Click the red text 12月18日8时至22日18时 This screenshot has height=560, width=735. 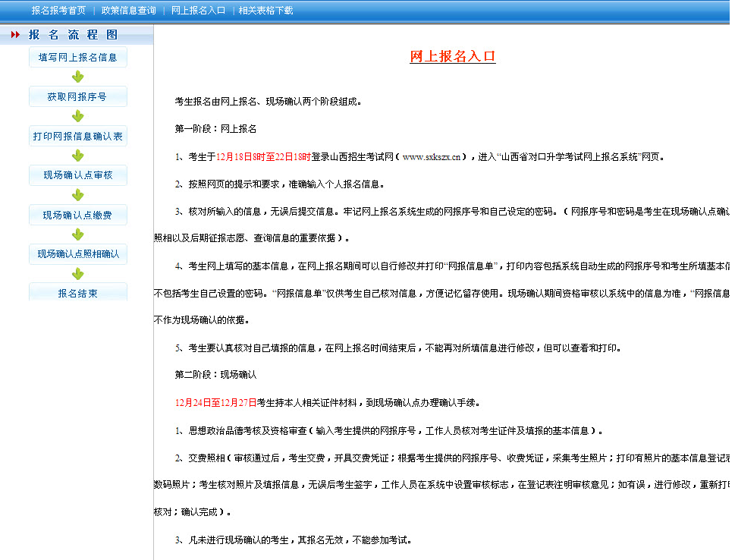pyautogui.click(x=263, y=157)
